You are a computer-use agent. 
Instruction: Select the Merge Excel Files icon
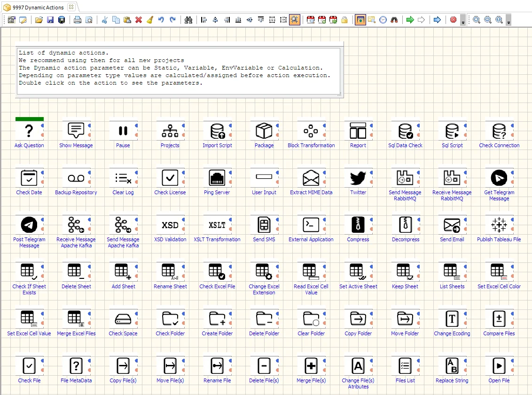(76, 319)
